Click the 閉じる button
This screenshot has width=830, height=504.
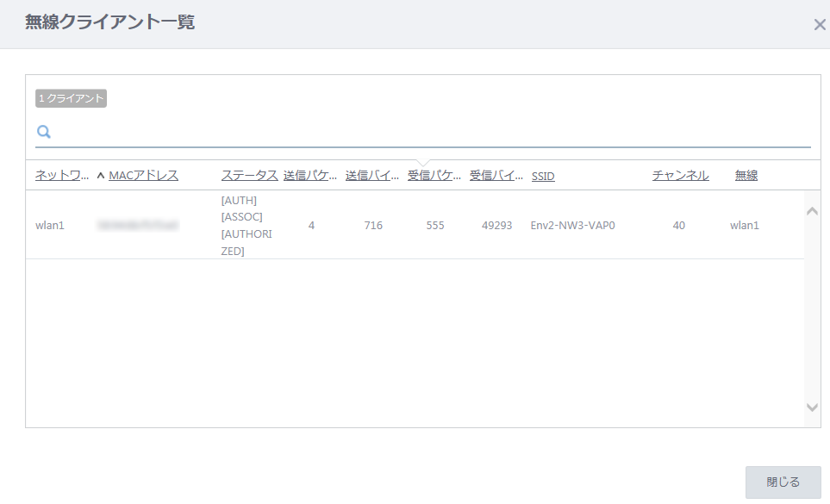[x=783, y=482]
